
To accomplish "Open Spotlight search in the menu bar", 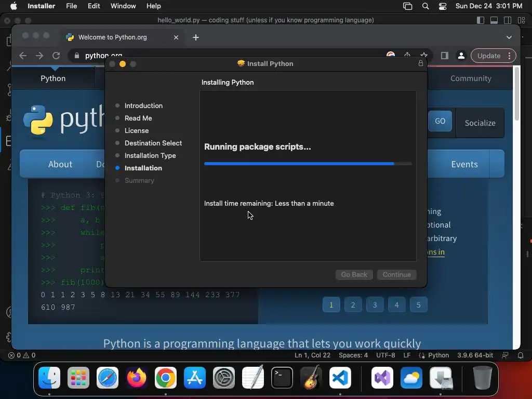I will pos(425,6).
